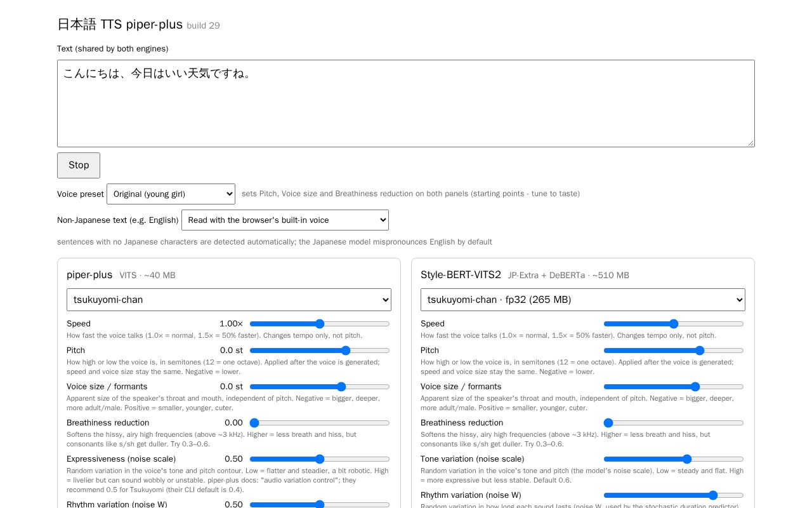Click the "piper-plus" panel heading
This screenshot has height=508, width=812.
(89, 275)
